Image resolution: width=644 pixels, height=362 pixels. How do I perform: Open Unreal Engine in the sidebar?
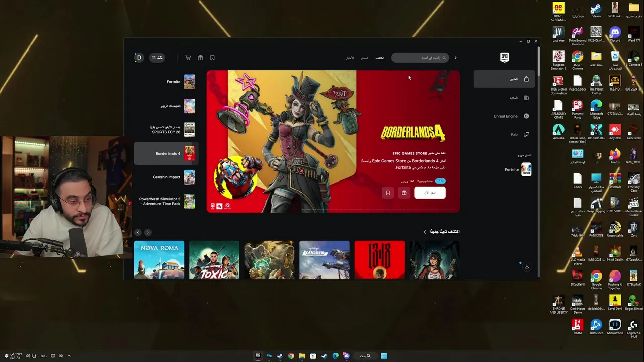(x=505, y=116)
